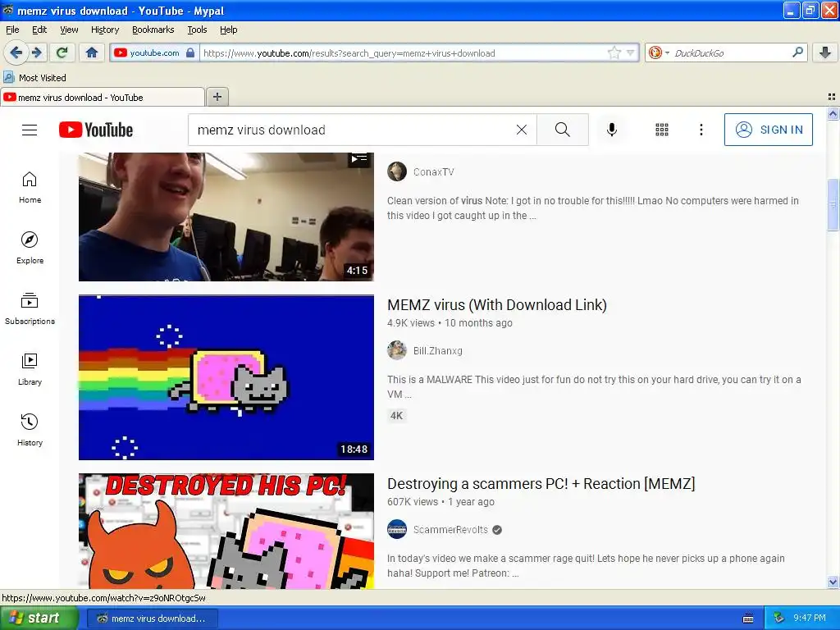Click the vertical scrollbar thumb
This screenshot has height=630, width=840.
click(833, 204)
